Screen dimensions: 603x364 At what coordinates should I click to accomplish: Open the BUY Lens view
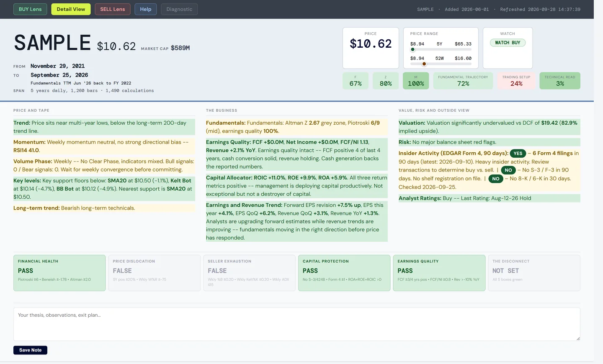click(30, 9)
